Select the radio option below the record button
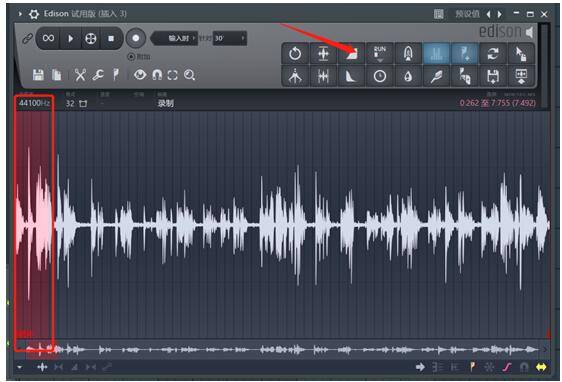 [131, 57]
